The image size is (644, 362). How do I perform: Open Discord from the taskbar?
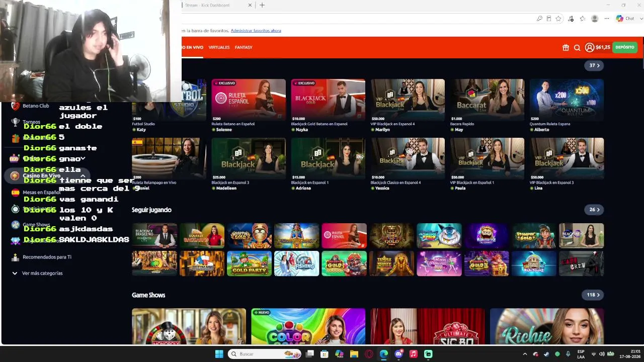399,354
